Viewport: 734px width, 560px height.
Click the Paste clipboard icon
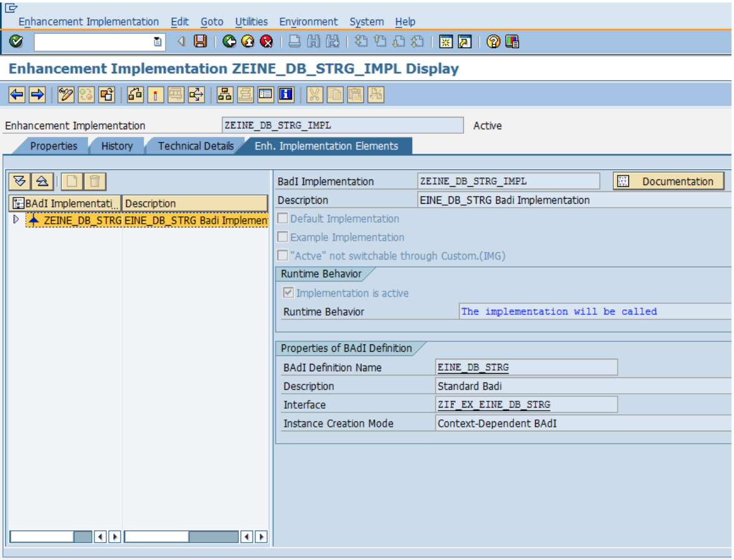pyautogui.click(x=355, y=94)
